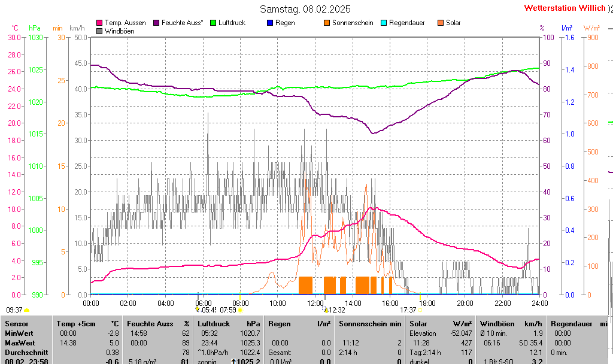Click the green Luftdruck legend swatch
Viewport: 613px width, 364px height.
pyautogui.click(x=213, y=23)
